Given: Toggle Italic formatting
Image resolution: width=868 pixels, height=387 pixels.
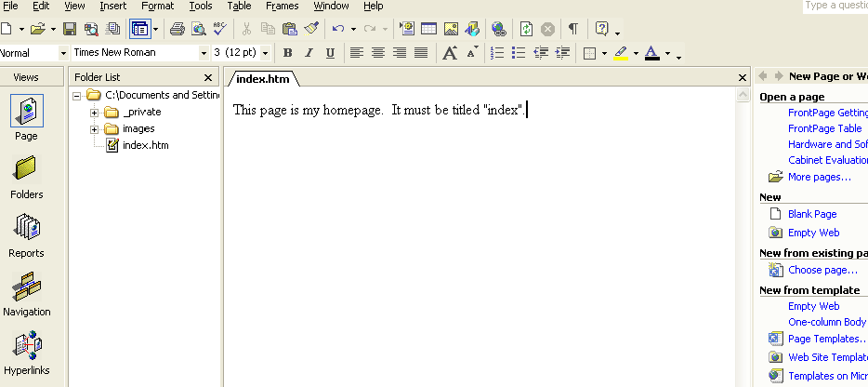Looking at the screenshot, I should point(309,53).
